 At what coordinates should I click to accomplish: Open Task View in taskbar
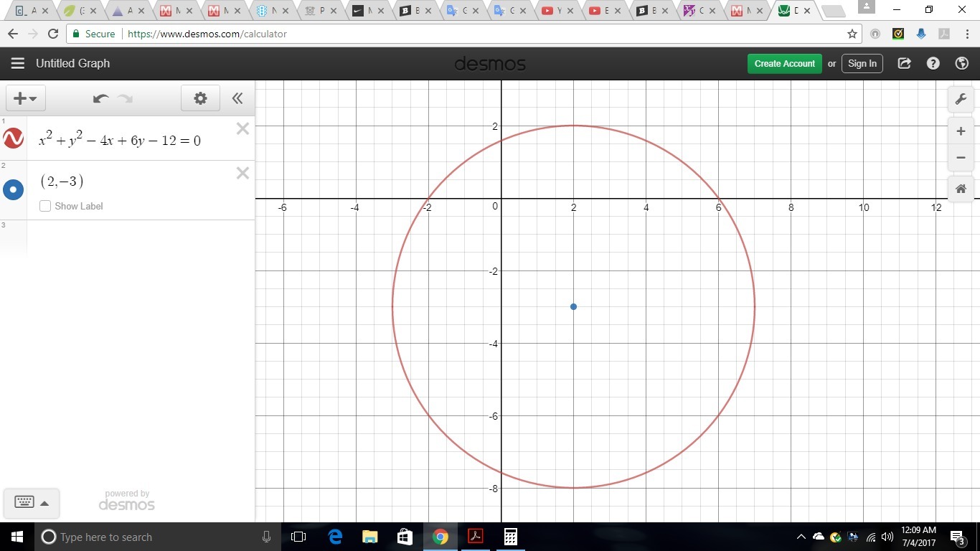click(298, 537)
